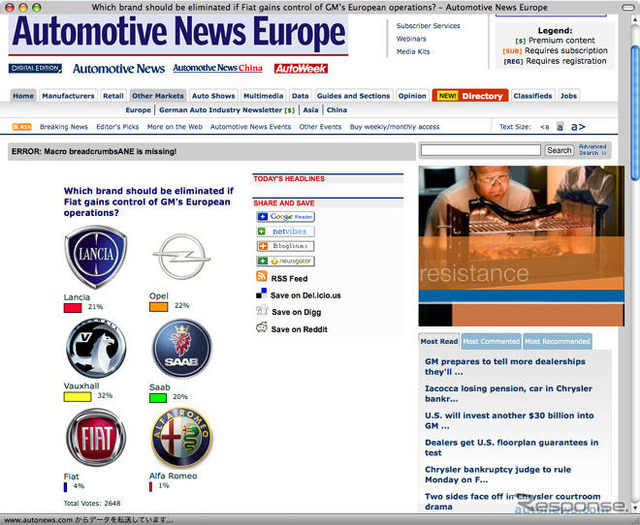Image resolution: width=640 pixels, height=525 pixels.
Task: Open Iacocca losing pension story
Action: (509, 394)
